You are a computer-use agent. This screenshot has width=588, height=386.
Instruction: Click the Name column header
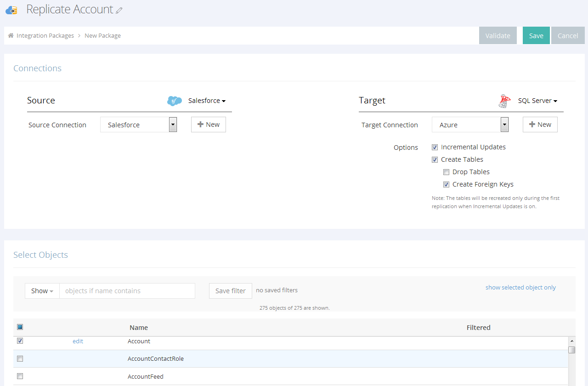(x=139, y=328)
